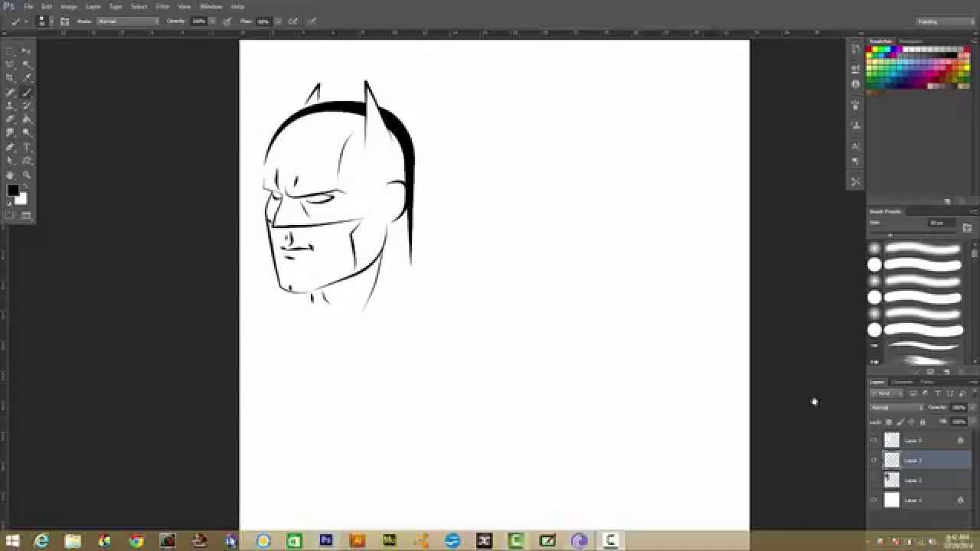The image size is (980, 551).
Task: Switch to the Channels tab
Action: [903, 382]
